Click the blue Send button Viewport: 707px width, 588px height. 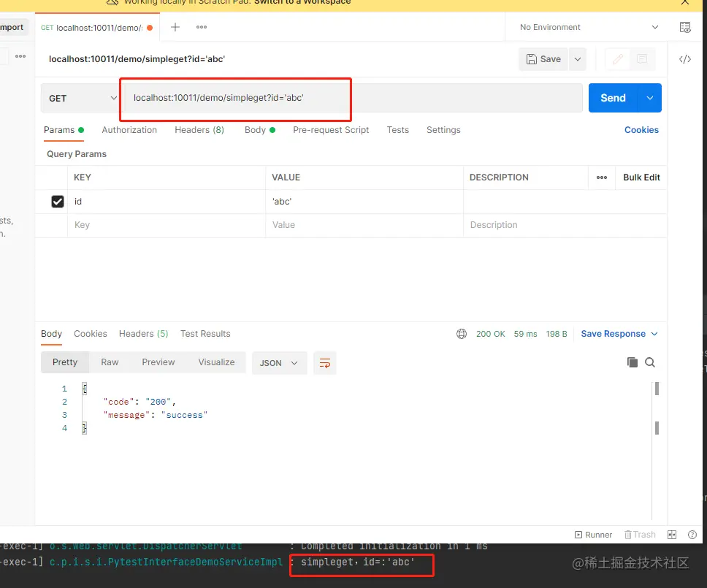pos(614,98)
